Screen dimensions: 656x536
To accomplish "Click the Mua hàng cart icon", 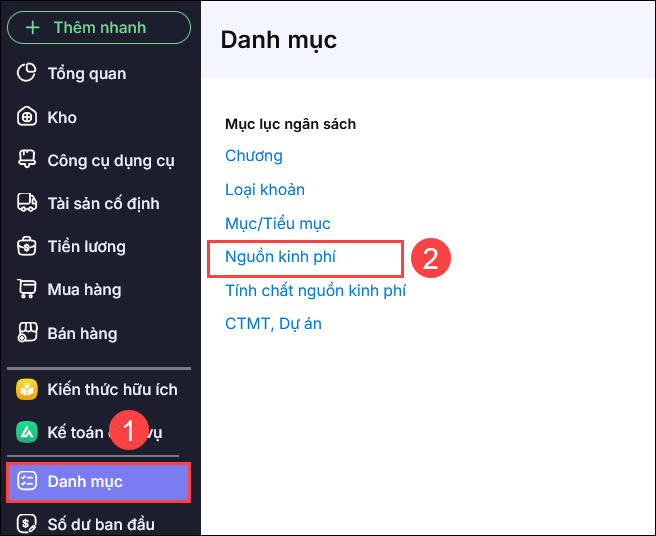I will 27,290.
